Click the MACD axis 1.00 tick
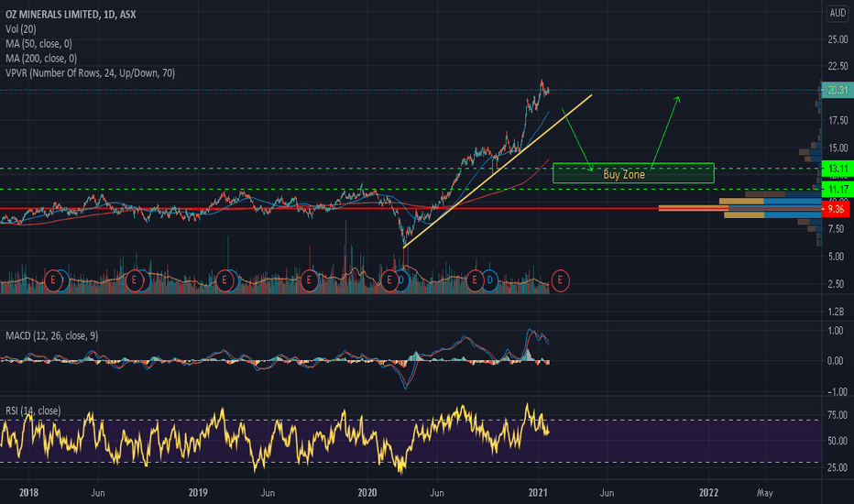Screen dimensions: 854x504 click(836, 331)
